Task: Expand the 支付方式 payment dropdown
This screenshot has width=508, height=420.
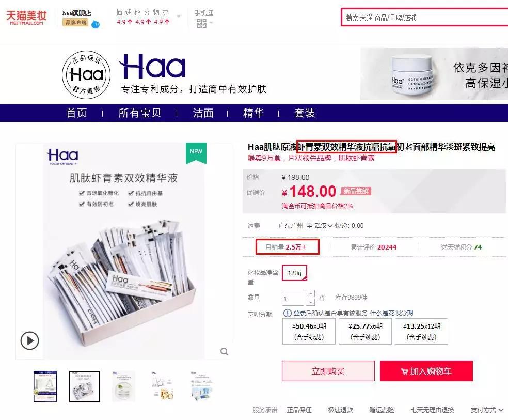Action: coord(487,410)
